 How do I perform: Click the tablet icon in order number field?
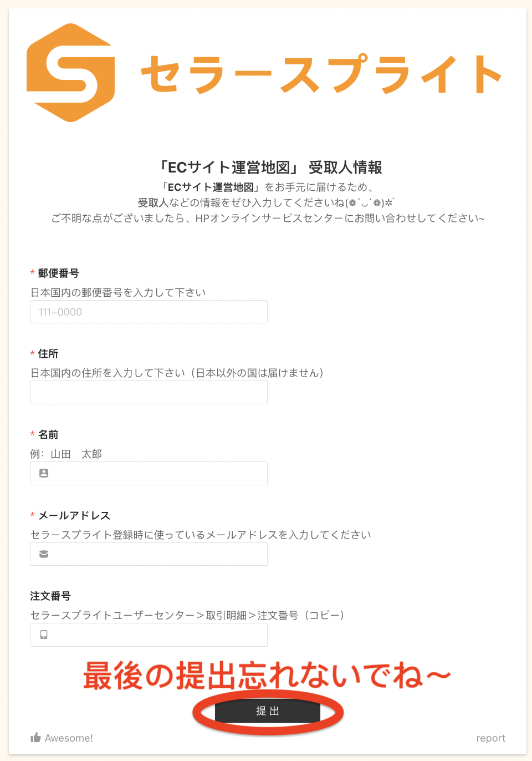click(x=44, y=635)
